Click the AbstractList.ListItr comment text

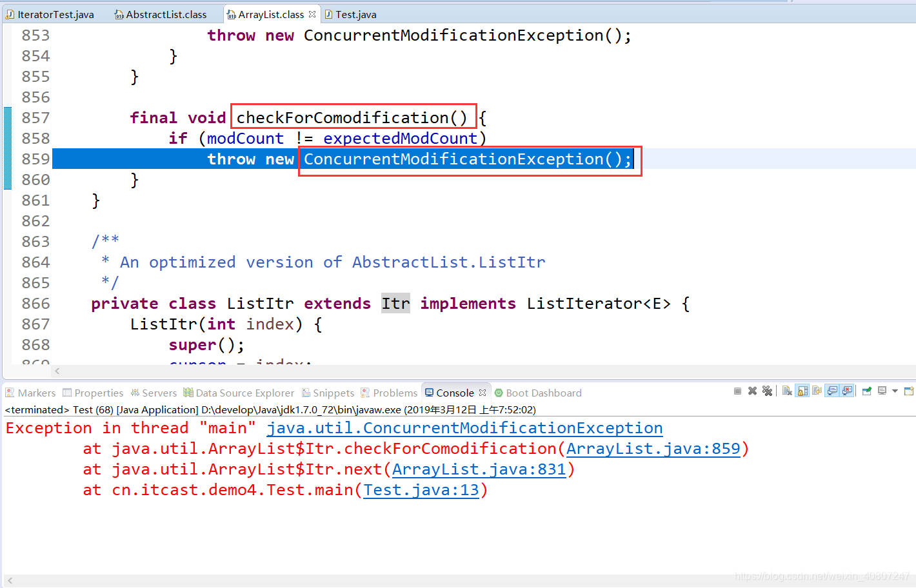(449, 262)
